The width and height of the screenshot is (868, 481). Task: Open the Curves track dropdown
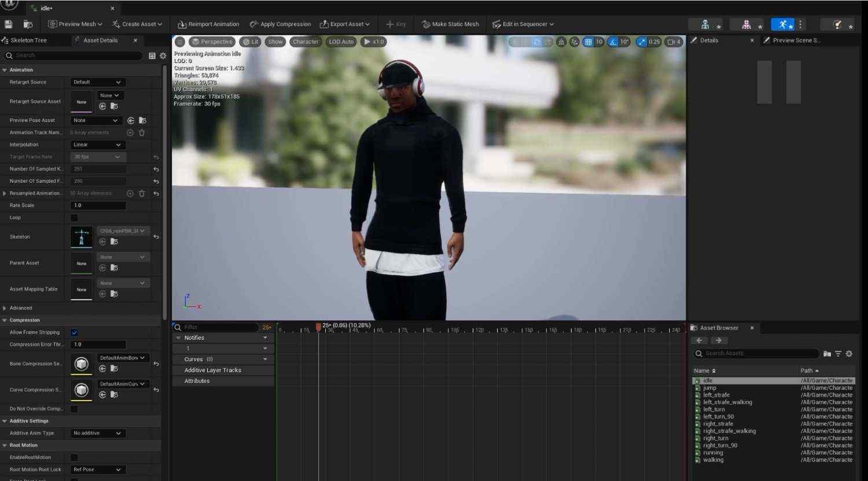[265, 360]
